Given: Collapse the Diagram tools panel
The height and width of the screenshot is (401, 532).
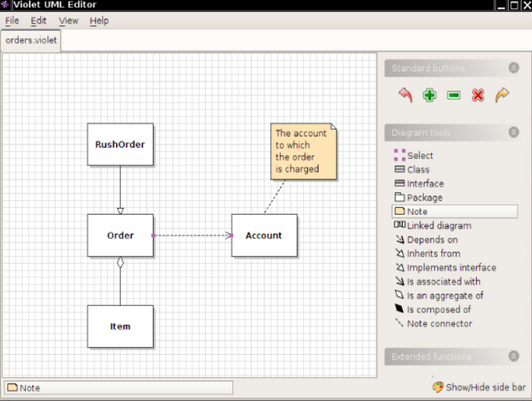Looking at the screenshot, I should pos(514,133).
